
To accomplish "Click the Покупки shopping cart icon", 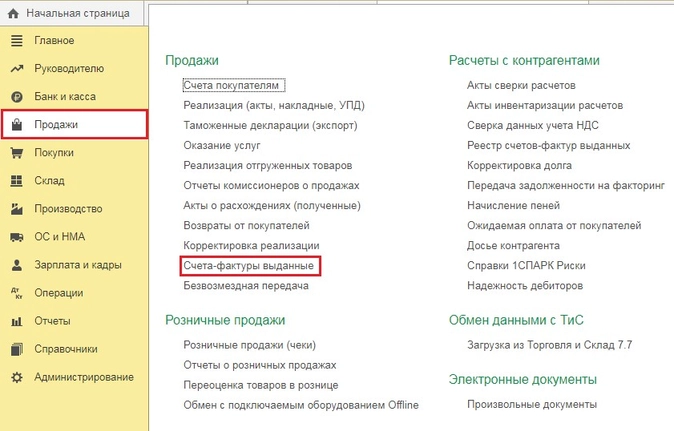I will click(x=16, y=153).
